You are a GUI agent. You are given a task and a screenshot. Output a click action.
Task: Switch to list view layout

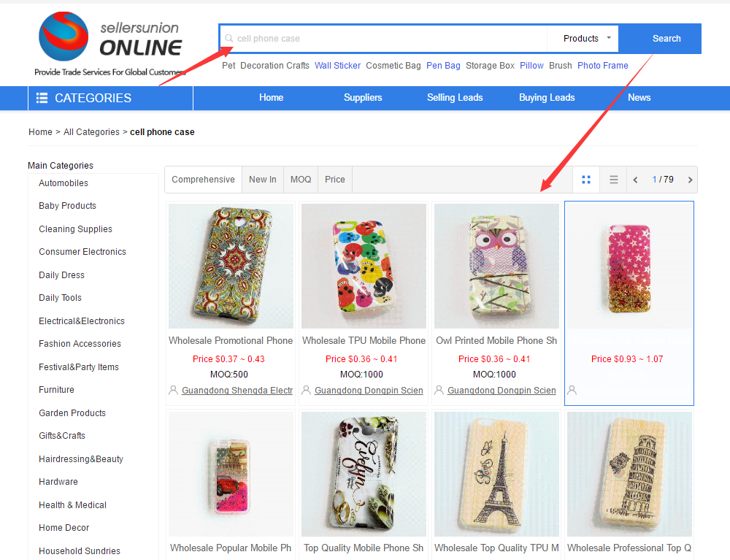pos(613,179)
